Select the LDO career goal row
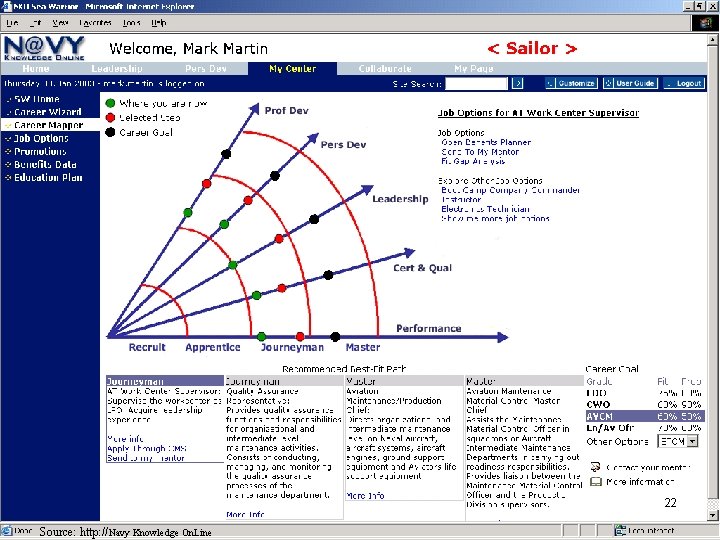The image size is (720, 540). (644, 393)
